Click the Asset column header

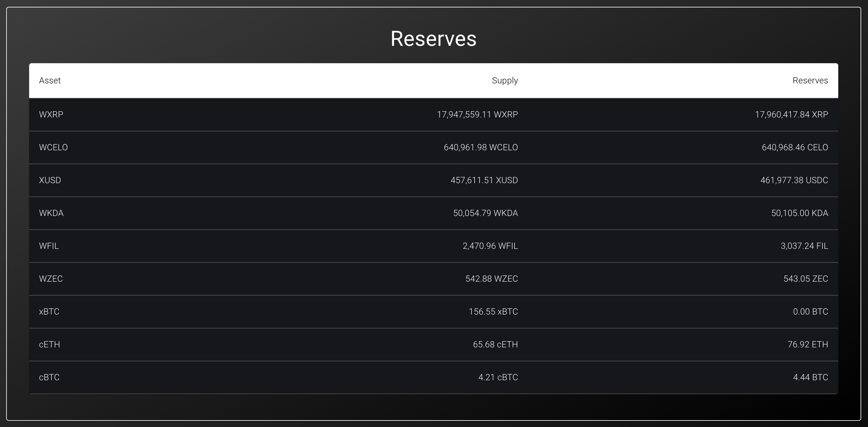[50, 81]
